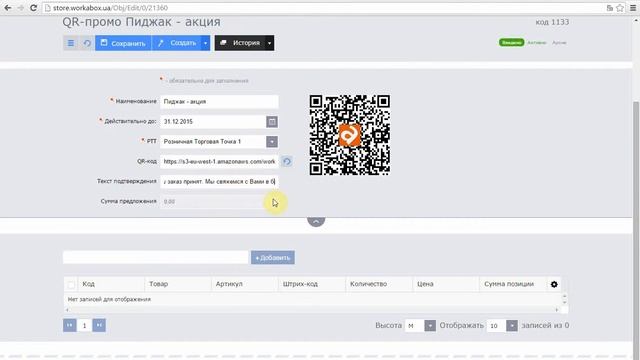Open the list view hamburger button
This screenshot has width=640, height=360.
(x=71, y=43)
